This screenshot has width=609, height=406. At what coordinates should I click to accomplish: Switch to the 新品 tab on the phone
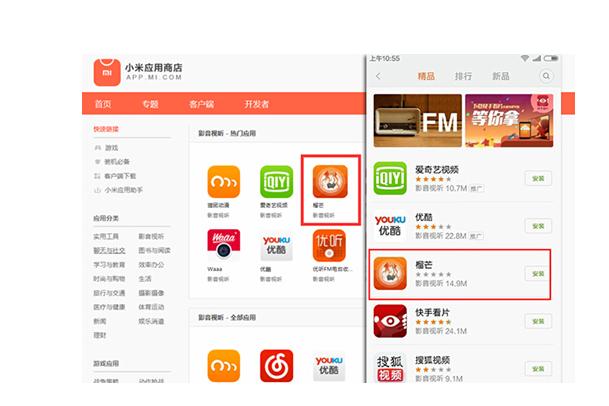pyautogui.click(x=501, y=76)
